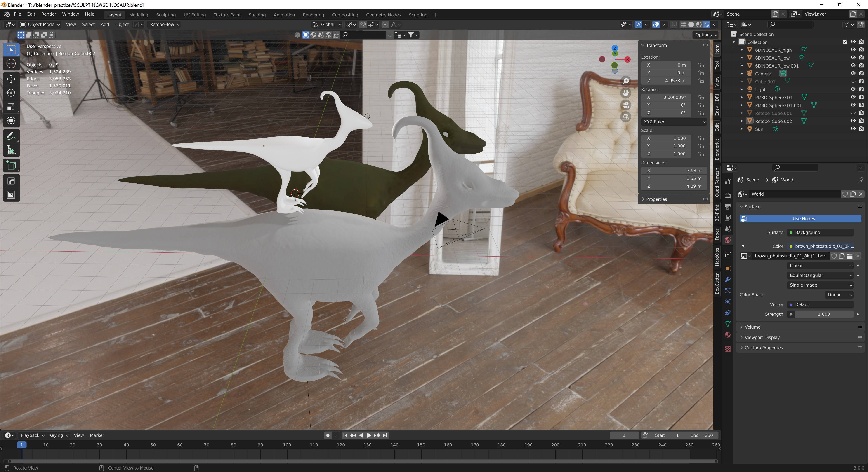The height and width of the screenshot is (472, 868).
Task: Open the Object Mode dropdown
Action: pyautogui.click(x=40, y=24)
